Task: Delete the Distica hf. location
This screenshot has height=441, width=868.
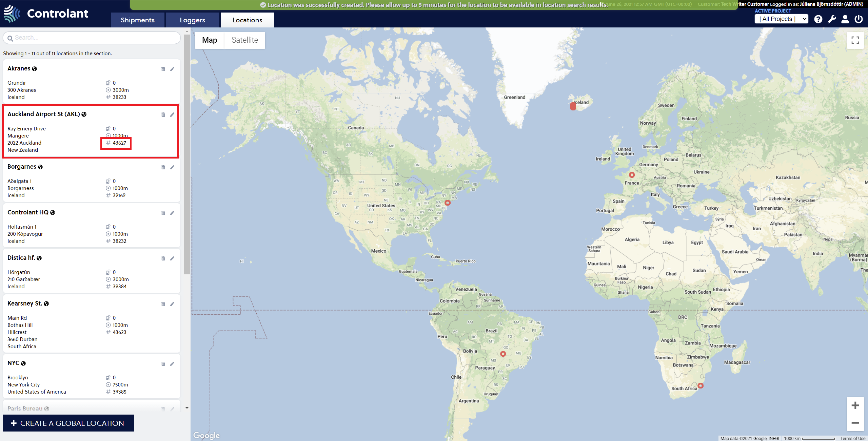Action: pyautogui.click(x=163, y=258)
